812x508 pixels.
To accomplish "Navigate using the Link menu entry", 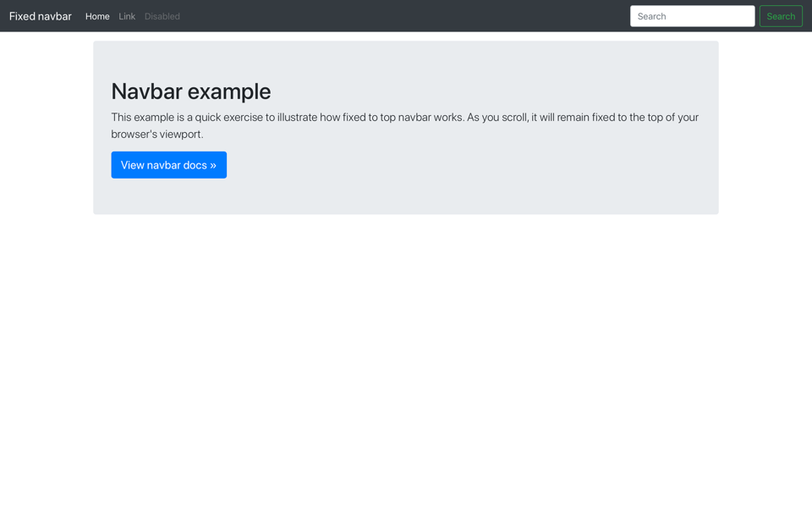I will [x=127, y=15].
